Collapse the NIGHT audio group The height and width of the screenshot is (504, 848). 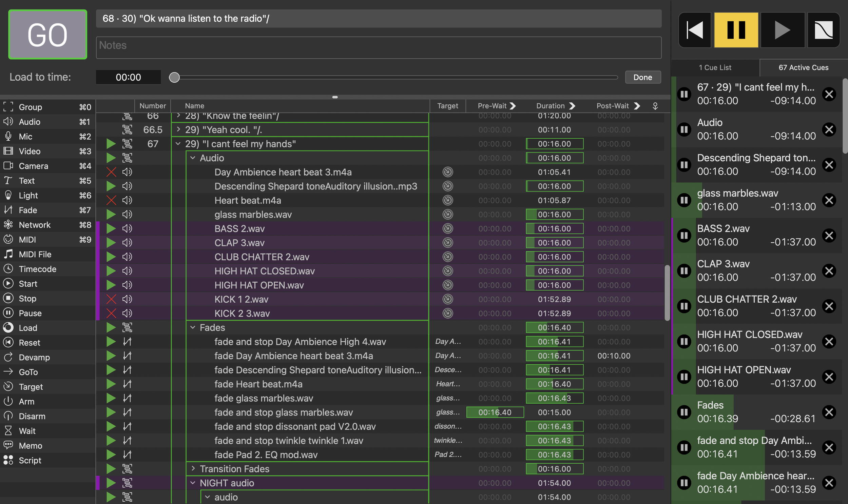pos(193,483)
